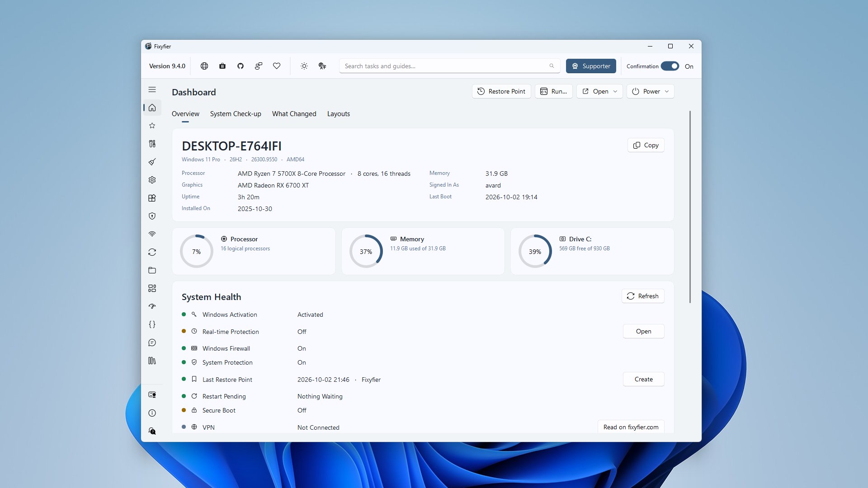Open the website globe icon in the toolbar
This screenshot has width=868, height=488.
coord(204,66)
